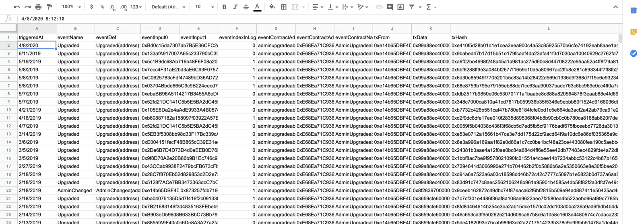Open the text rotation dropdown

click(x=362, y=7)
